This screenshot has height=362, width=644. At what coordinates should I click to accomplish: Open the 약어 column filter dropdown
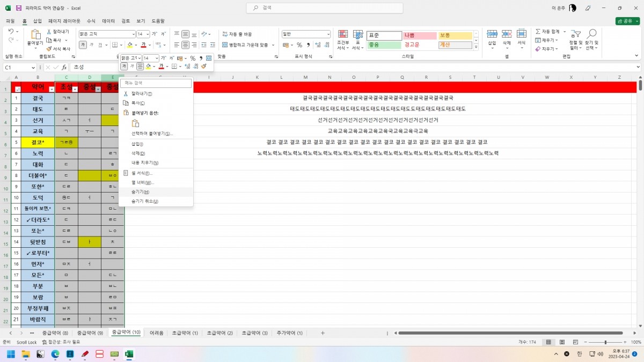click(51, 89)
